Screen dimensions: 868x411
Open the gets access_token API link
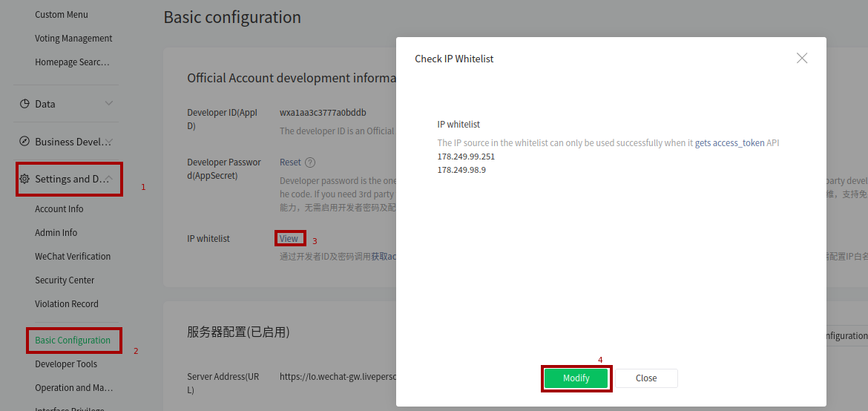click(729, 143)
